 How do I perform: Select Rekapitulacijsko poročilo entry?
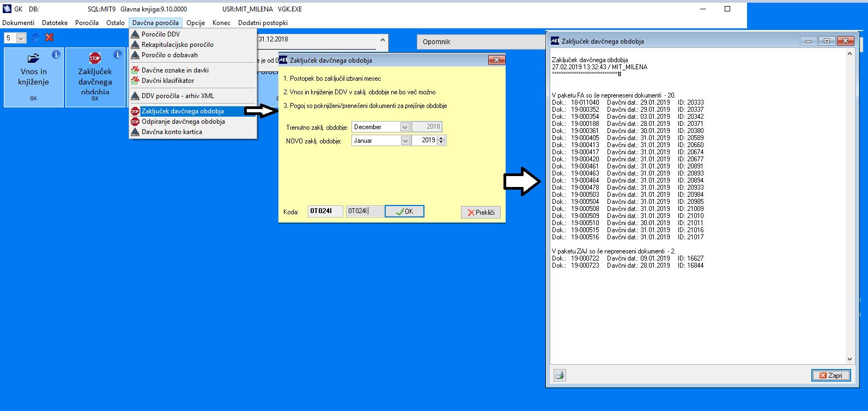pos(193,45)
